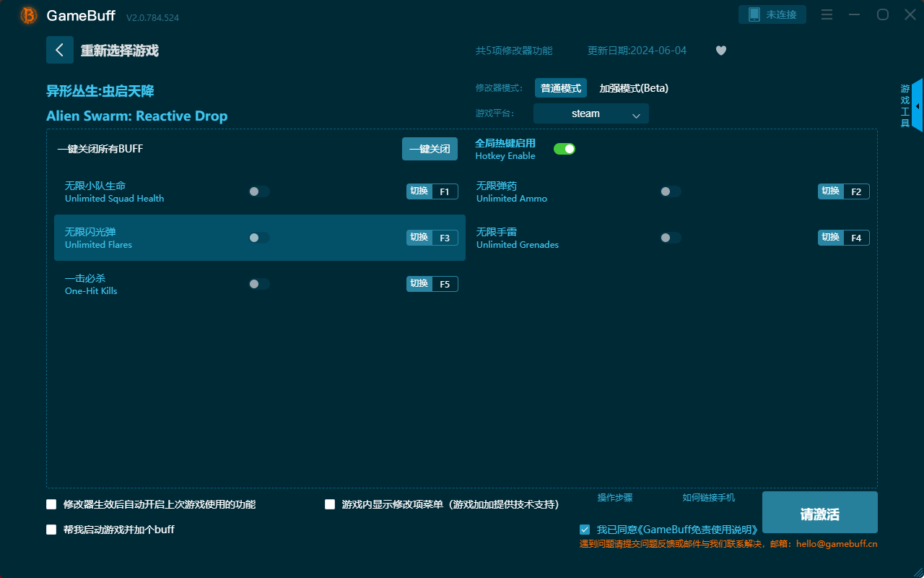Switch to enhanced mode (Beta) tab
This screenshot has width=924, height=578.
pyautogui.click(x=634, y=88)
